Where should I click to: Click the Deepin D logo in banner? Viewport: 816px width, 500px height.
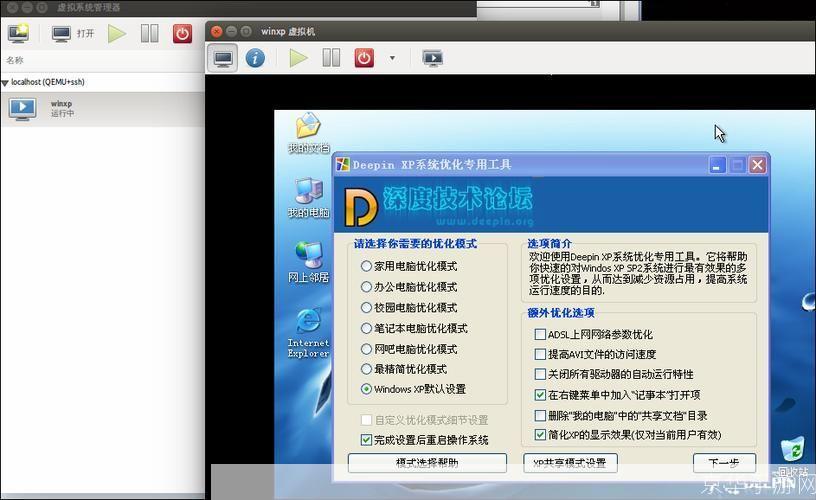[x=361, y=207]
